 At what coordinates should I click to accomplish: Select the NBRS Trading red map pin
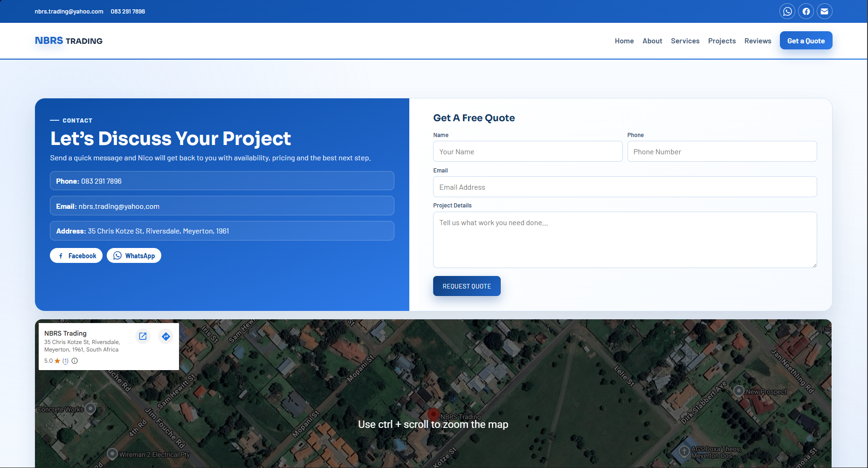click(434, 414)
